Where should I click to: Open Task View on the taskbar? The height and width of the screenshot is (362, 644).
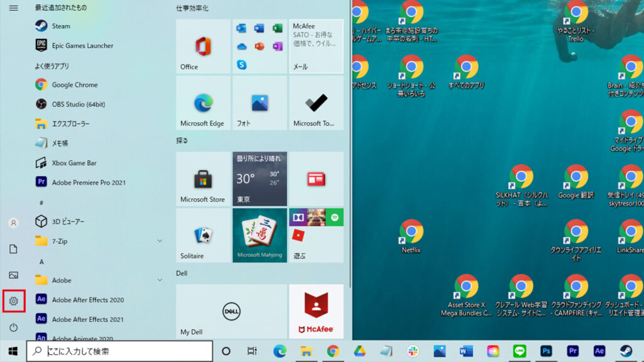coord(252,351)
